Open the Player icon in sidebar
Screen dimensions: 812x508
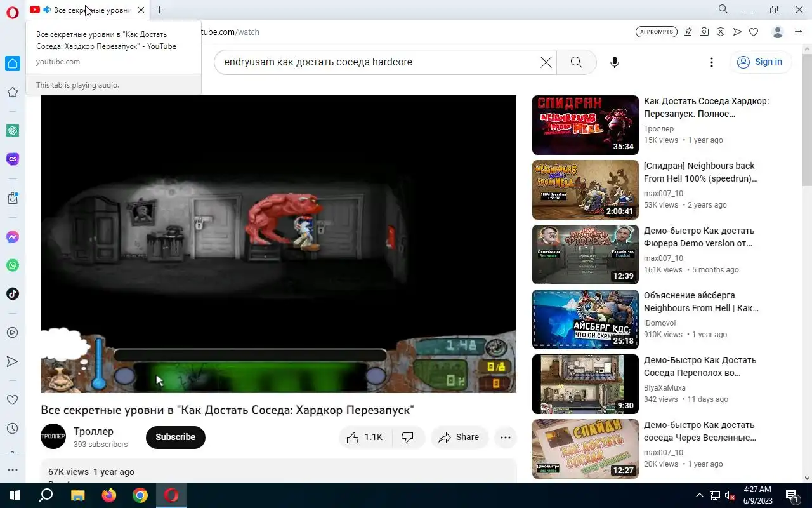pyautogui.click(x=12, y=332)
